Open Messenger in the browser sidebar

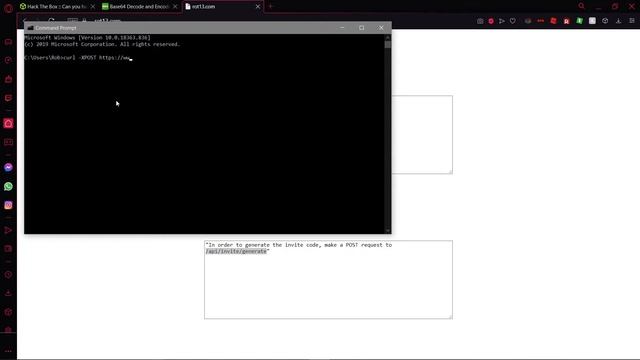[x=8, y=167]
